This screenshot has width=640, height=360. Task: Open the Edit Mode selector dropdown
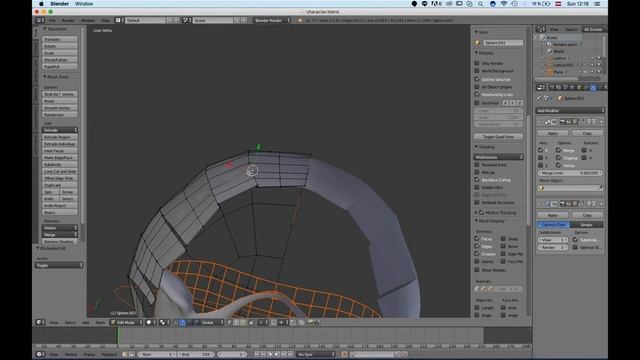point(127,322)
